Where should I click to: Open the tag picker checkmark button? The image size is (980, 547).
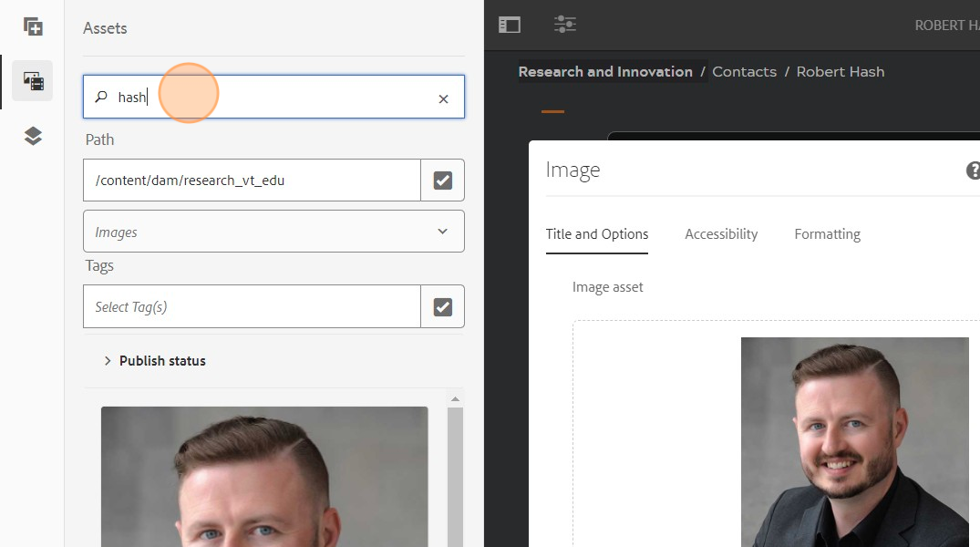[442, 306]
